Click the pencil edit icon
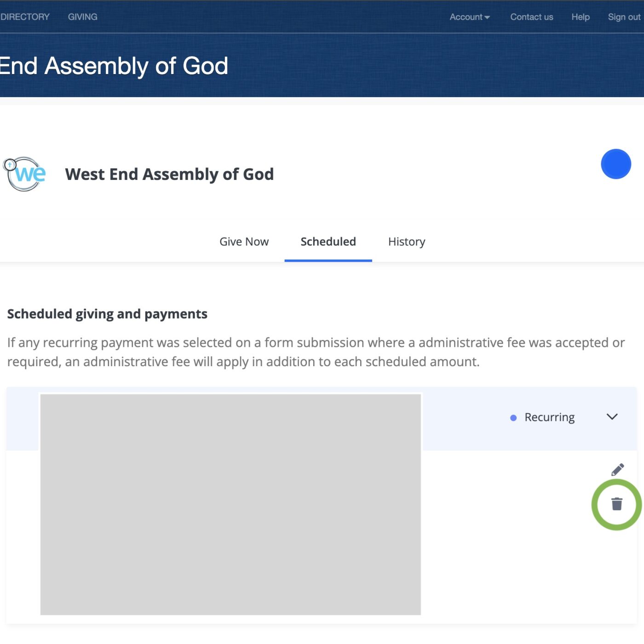Viewport: 644px width, 644px height. click(x=617, y=469)
